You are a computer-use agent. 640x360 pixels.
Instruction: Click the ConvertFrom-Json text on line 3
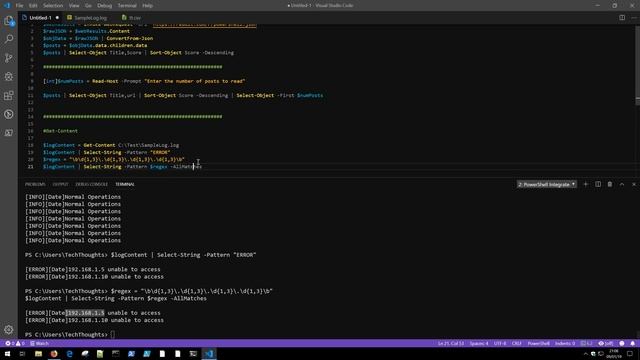(130, 38)
